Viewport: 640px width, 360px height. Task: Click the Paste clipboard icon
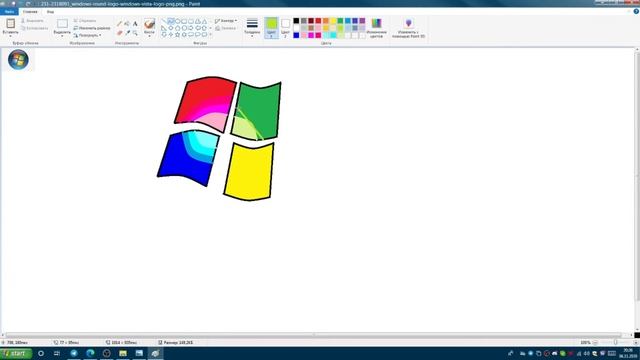click(10, 24)
